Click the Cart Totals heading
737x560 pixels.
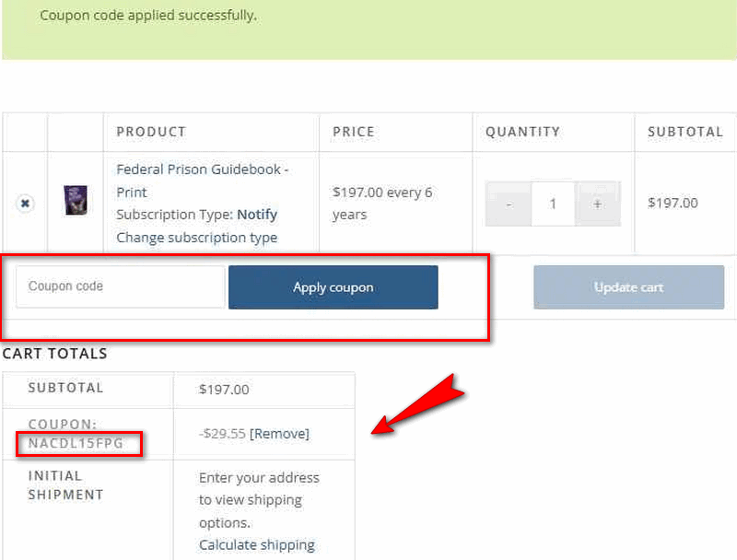pos(55,354)
